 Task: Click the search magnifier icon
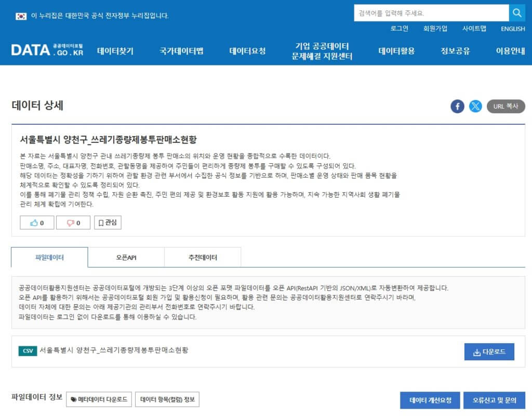point(517,11)
